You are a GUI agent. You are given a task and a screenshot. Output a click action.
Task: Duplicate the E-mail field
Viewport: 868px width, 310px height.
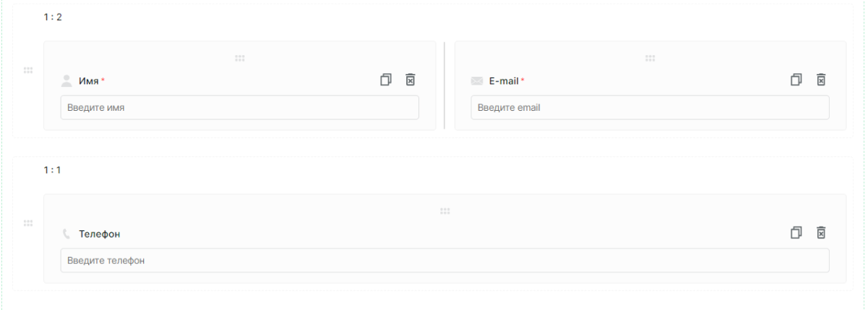(x=796, y=80)
